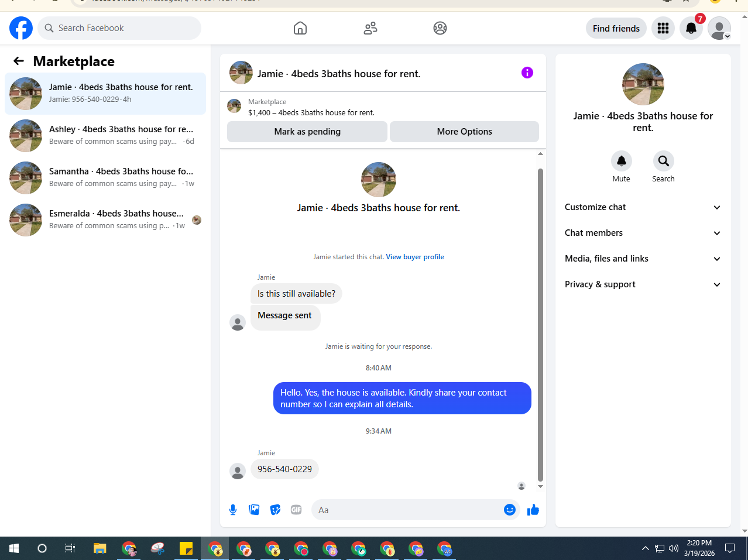Open More Options for the listing
This screenshot has width=748, height=560.
464,132
